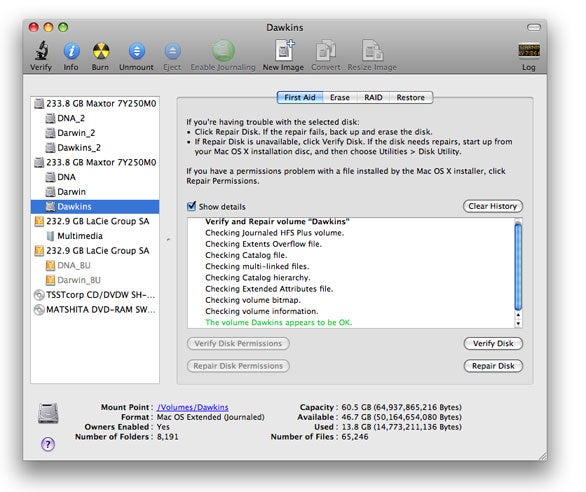
Task: Click the 'Checking Catalog hierarchy.' log line
Action: tap(257, 278)
